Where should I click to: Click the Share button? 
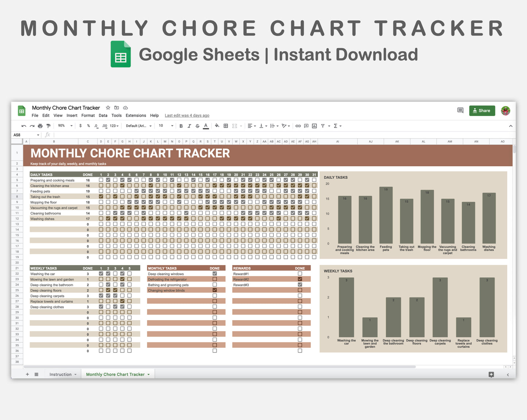482,110
